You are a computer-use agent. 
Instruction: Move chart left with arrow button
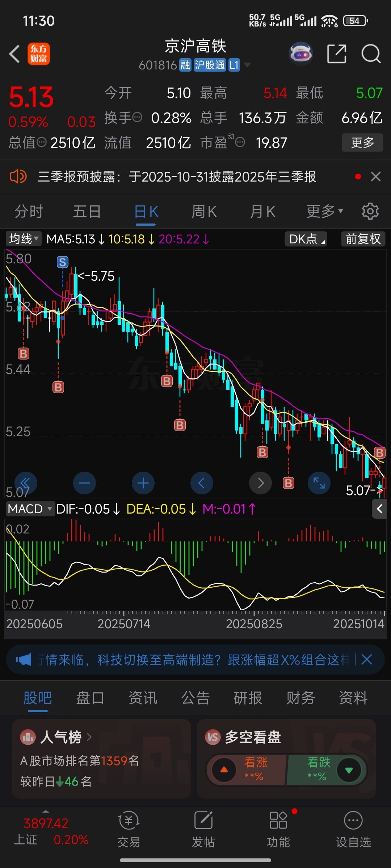[x=202, y=483]
